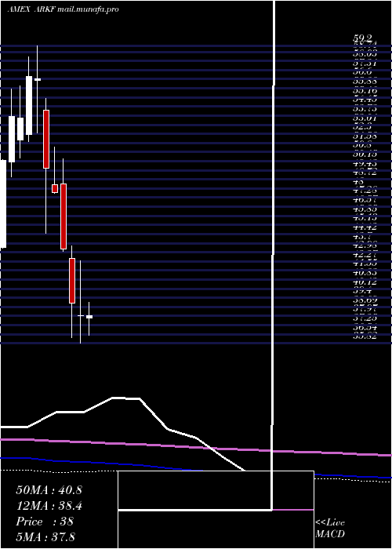Click the 59.2 top price label

(x=362, y=38)
